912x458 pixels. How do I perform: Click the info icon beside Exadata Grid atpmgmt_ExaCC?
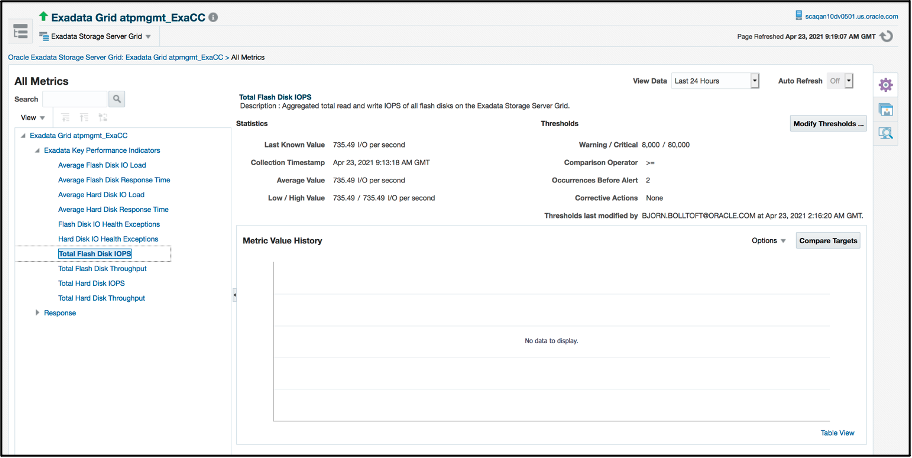213,17
